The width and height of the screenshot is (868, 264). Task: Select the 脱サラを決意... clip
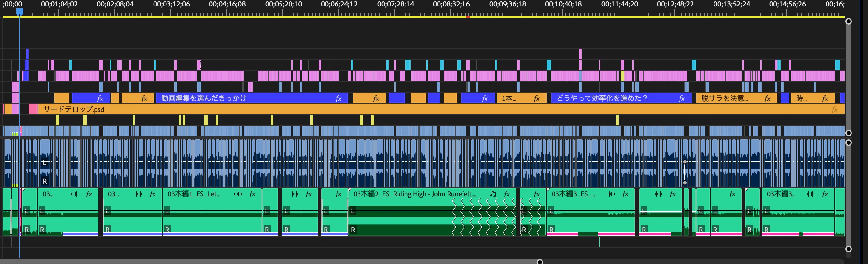coord(737,98)
